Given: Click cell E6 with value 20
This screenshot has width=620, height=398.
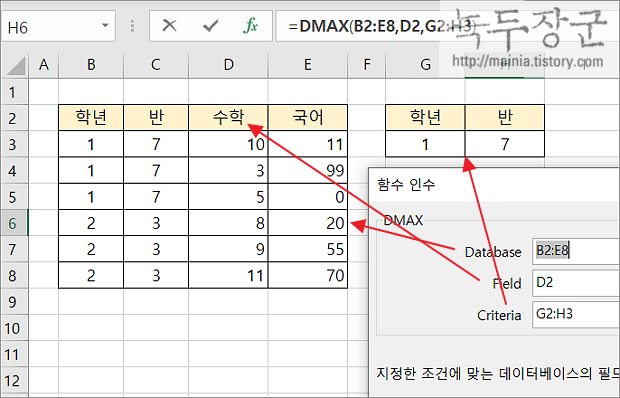Looking at the screenshot, I should pos(308,223).
